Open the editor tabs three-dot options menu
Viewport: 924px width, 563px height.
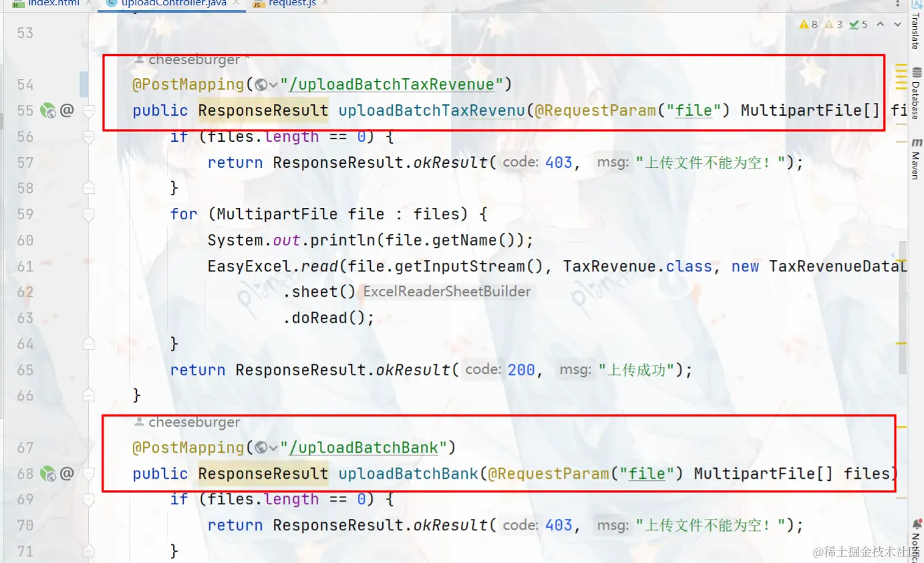pyautogui.click(x=898, y=3)
